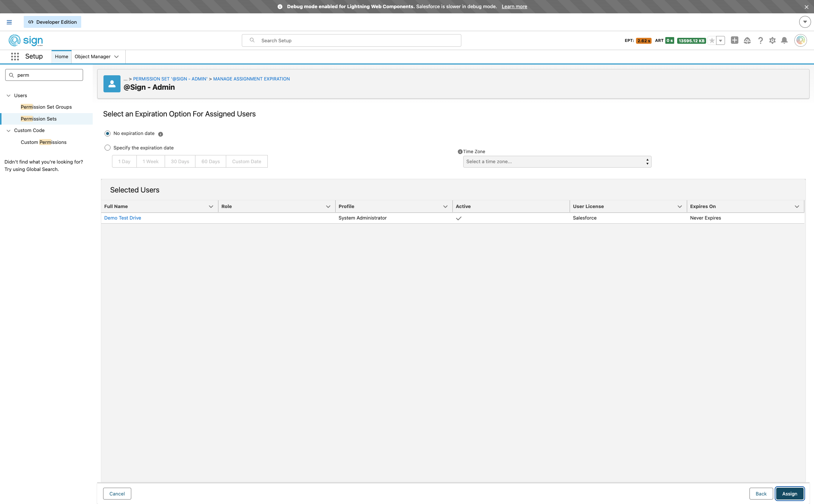Click the Search Setup field
Viewport: 814px width, 504px height.
tap(351, 40)
